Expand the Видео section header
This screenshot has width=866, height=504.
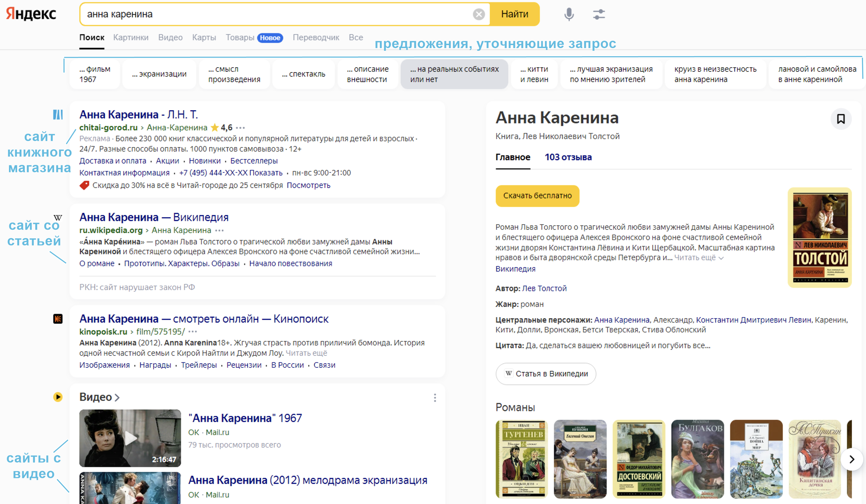(100, 397)
